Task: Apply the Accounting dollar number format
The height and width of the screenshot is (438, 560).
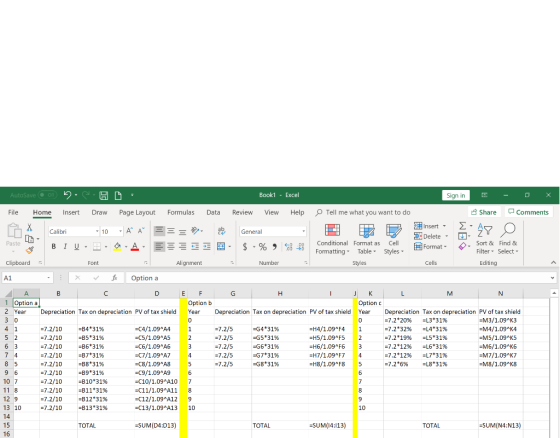Action: tap(245, 247)
